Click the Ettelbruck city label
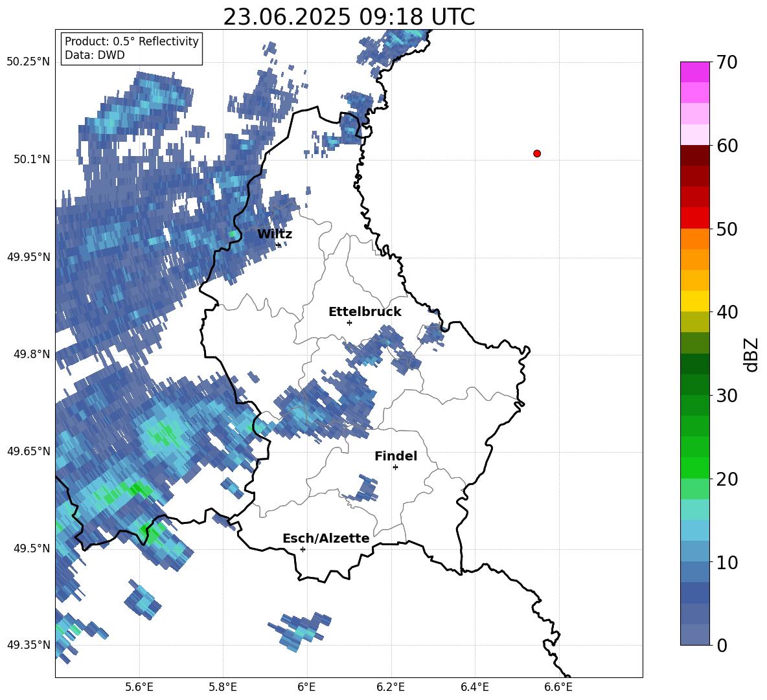Screen dimensions: 767x700 [365, 312]
